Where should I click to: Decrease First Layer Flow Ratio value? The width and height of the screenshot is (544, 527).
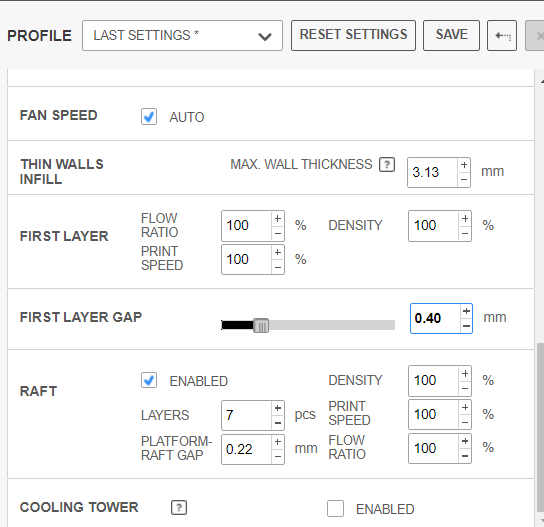[x=278, y=233]
